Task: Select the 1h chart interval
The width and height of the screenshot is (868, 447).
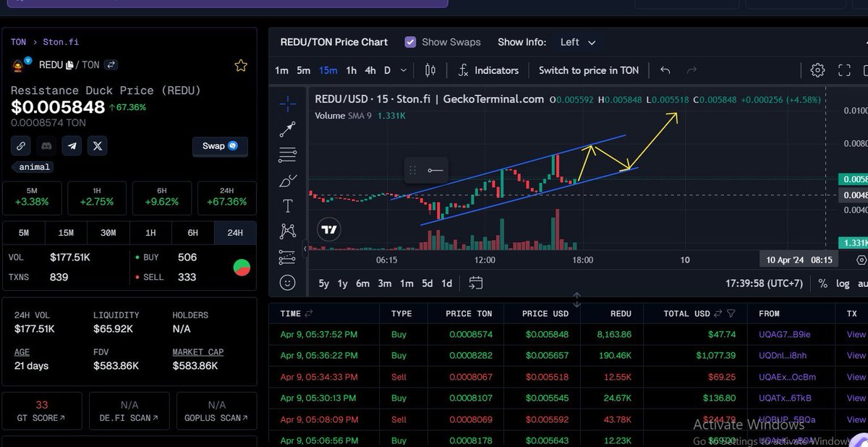Action: (351, 70)
